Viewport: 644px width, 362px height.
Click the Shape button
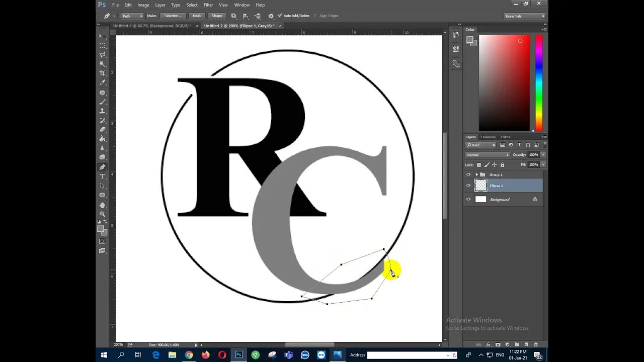[217, 16]
